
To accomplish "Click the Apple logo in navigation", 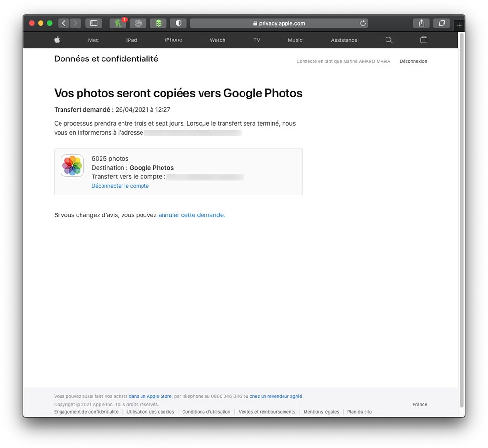I will point(57,40).
